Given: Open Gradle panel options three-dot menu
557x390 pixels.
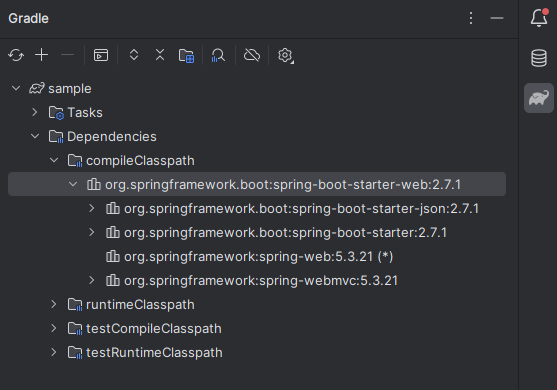Looking at the screenshot, I should pos(471,18).
